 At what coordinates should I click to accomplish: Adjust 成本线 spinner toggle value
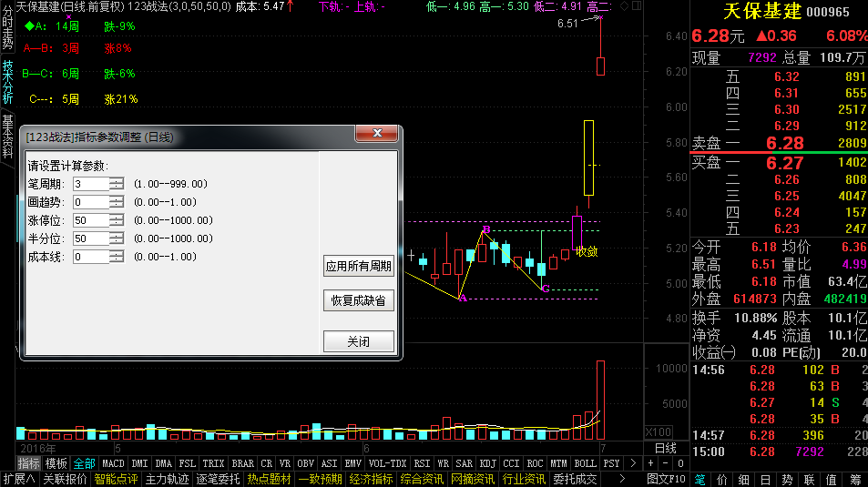(117, 257)
